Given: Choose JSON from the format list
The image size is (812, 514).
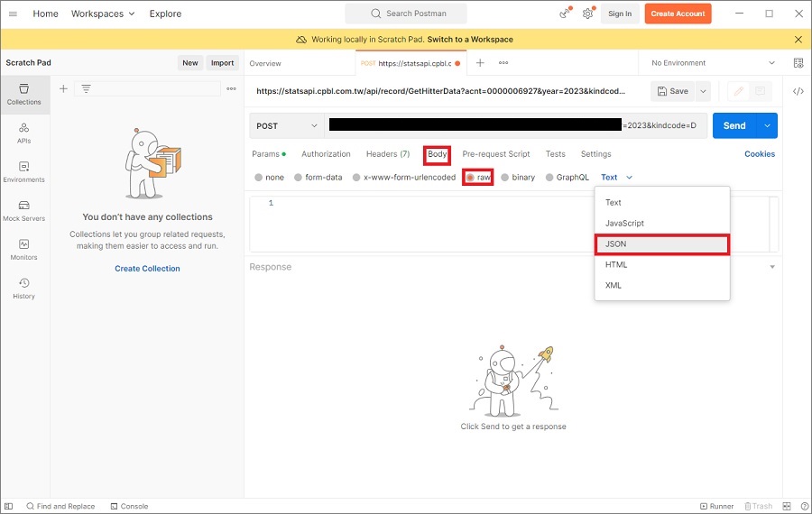Looking at the screenshot, I should [x=661, y=244].
